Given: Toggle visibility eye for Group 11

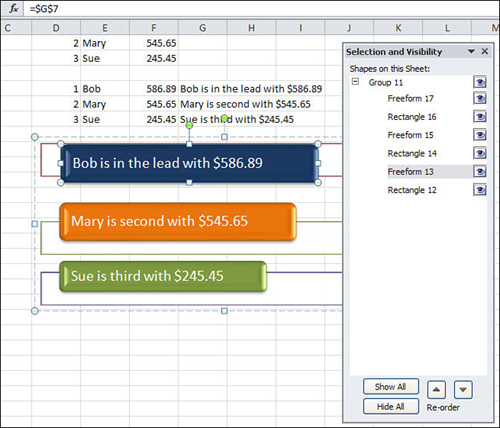Looking at the screenshot, I should coord(480,82).
